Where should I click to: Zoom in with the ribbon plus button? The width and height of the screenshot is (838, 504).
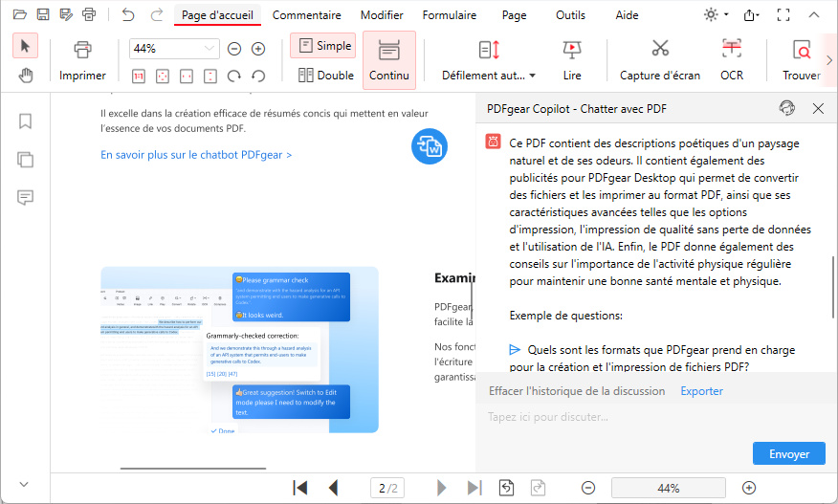click(x=258, y=49)
